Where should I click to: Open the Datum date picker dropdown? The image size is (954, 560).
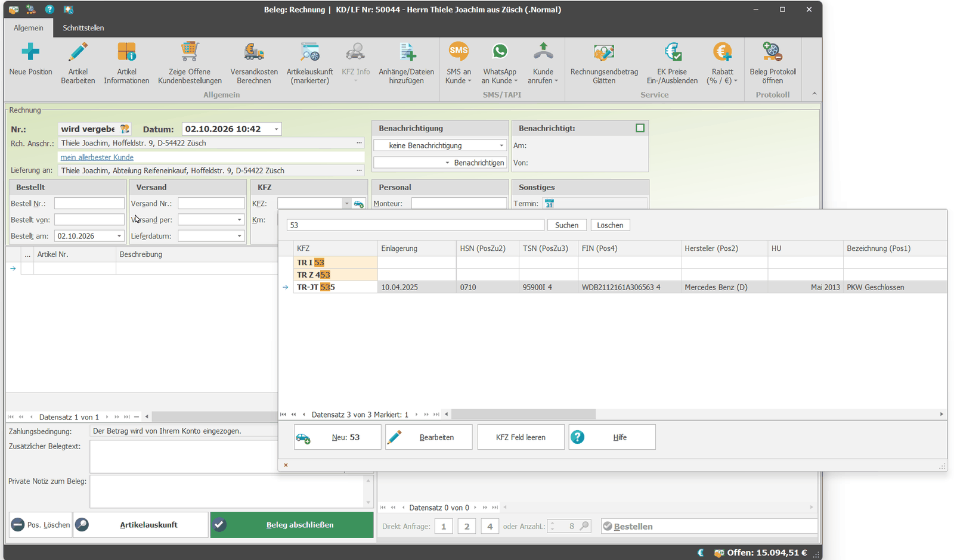276,129
